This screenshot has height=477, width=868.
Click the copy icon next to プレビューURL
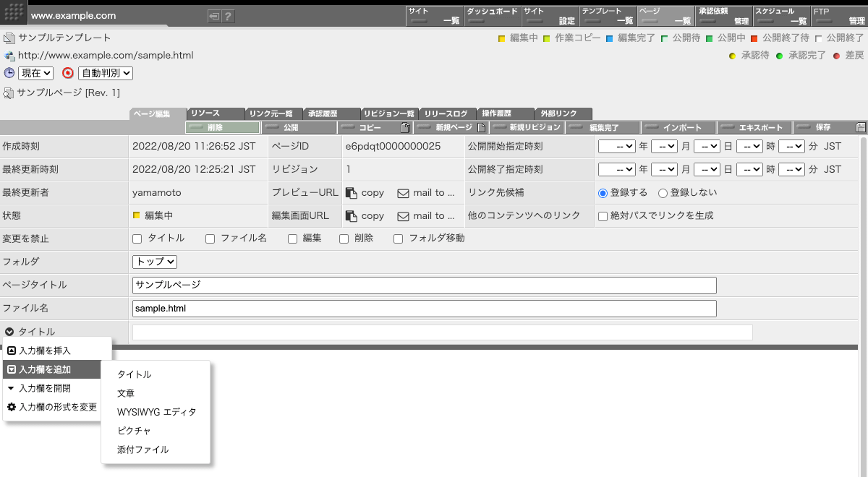[x=352, y=192]
